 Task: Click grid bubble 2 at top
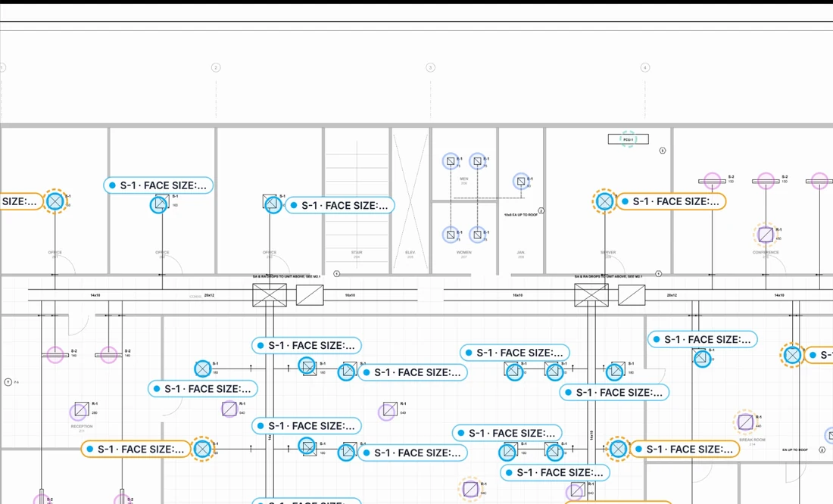[x=216, y=67]
